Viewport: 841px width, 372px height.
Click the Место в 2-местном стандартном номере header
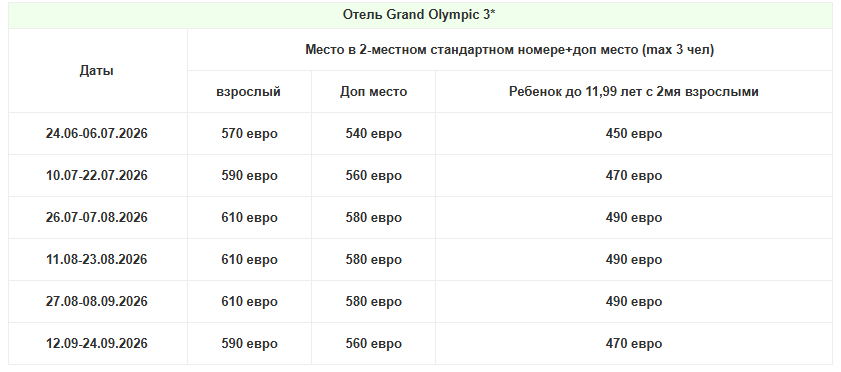pyautogui.click(x=510, y=50)
